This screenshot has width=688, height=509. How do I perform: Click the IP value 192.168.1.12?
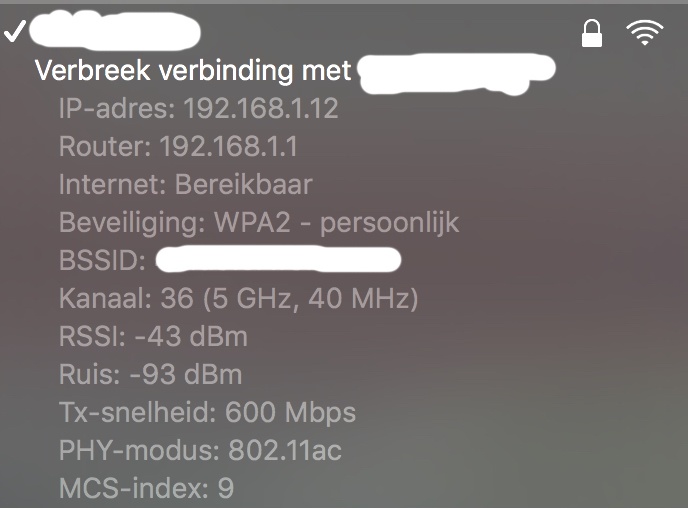pyautogui.click(x=260, y=109)
